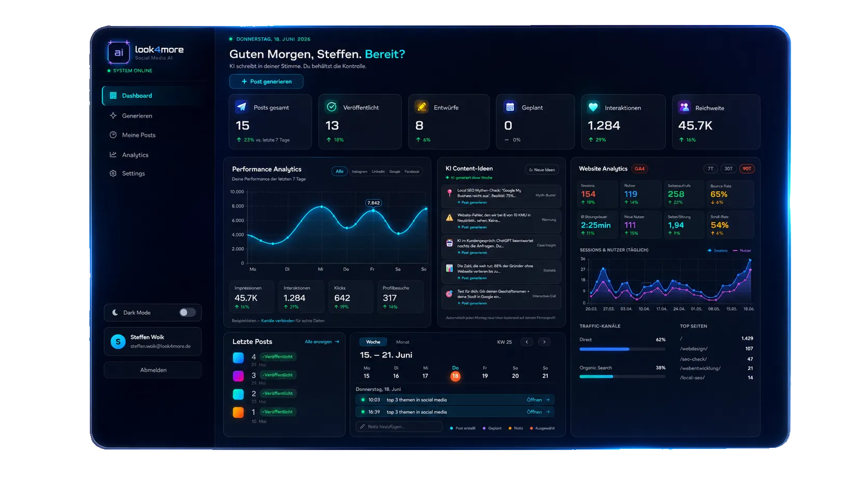Click the Alle anzeigen link
The height and width of the screenshot is (489, 868).
[x=322, y=342]
